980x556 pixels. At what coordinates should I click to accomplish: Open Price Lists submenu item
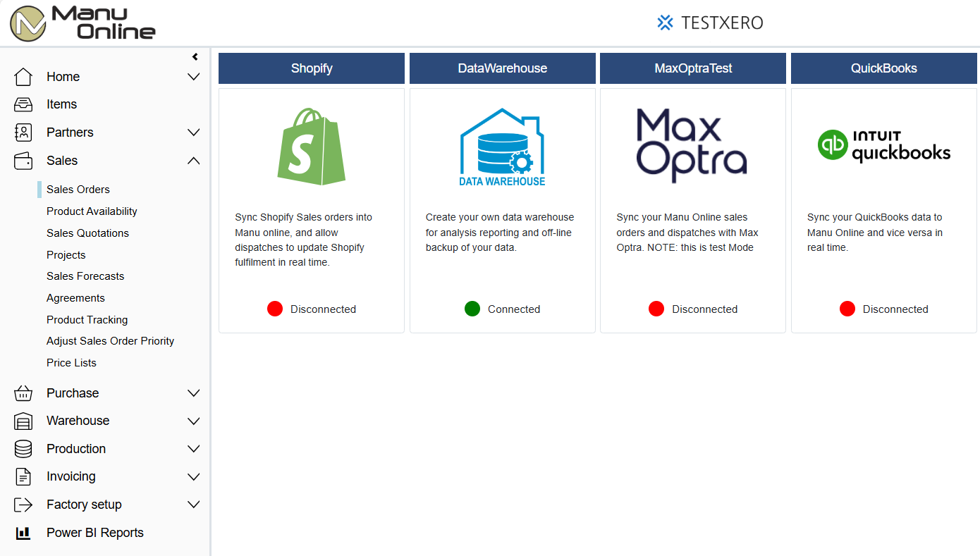(x=71, y=363)
